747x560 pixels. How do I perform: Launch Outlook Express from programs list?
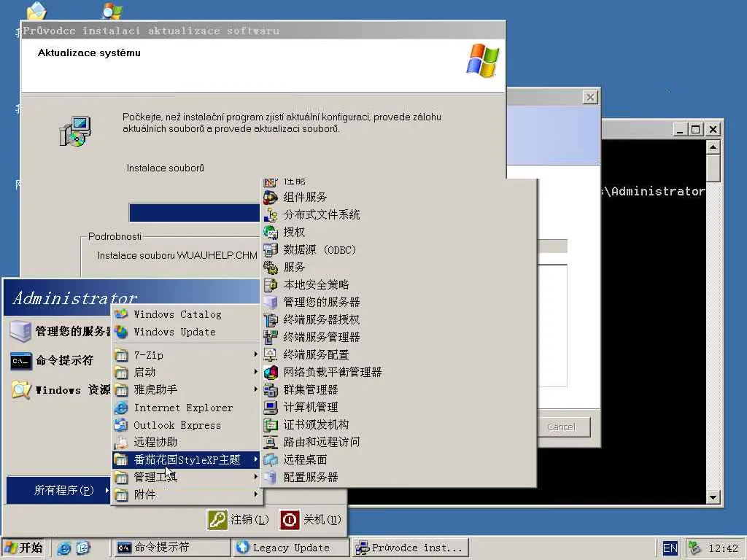[186, 425]
